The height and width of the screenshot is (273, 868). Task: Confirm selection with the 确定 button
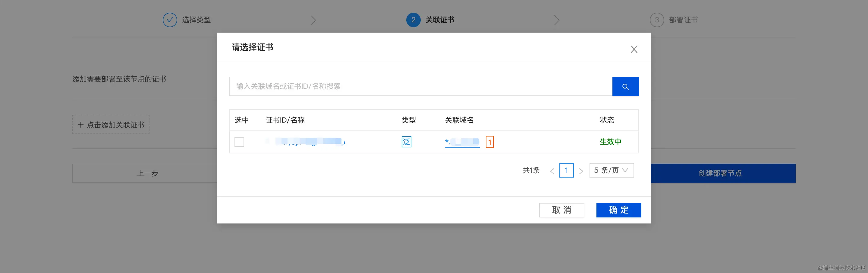tap(619, 210)
